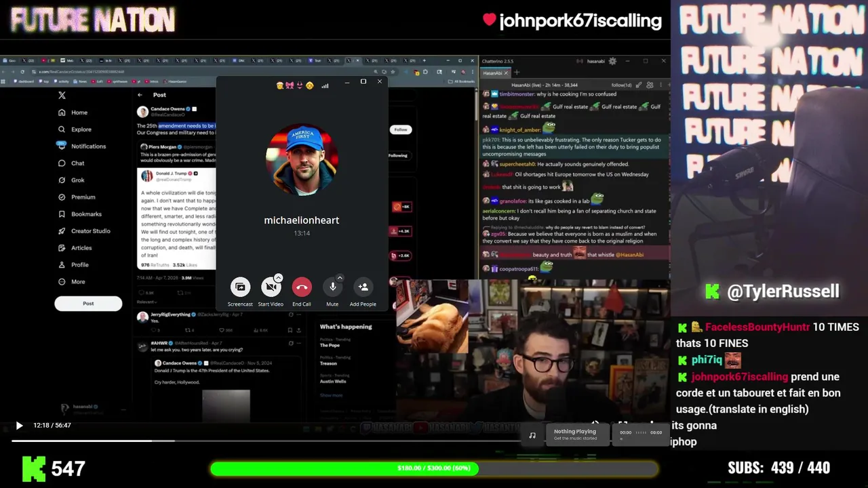868x488 pixels.
Task: Open Candace Owens profile avatar on post
Action: click(x=142, y=112)
